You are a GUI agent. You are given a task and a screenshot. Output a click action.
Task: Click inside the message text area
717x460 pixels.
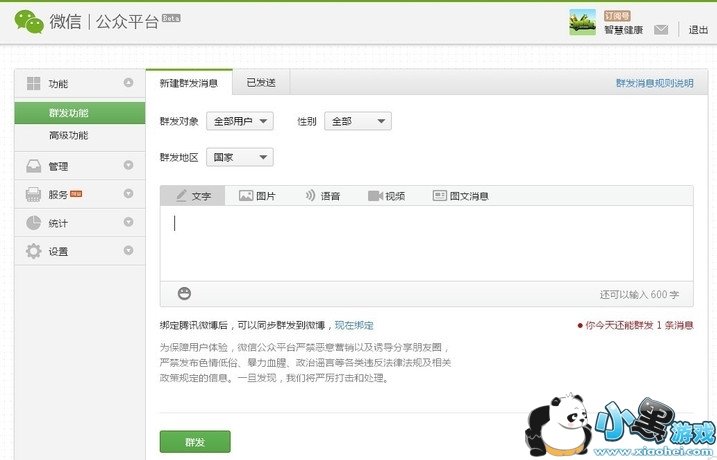click(427, 243)
